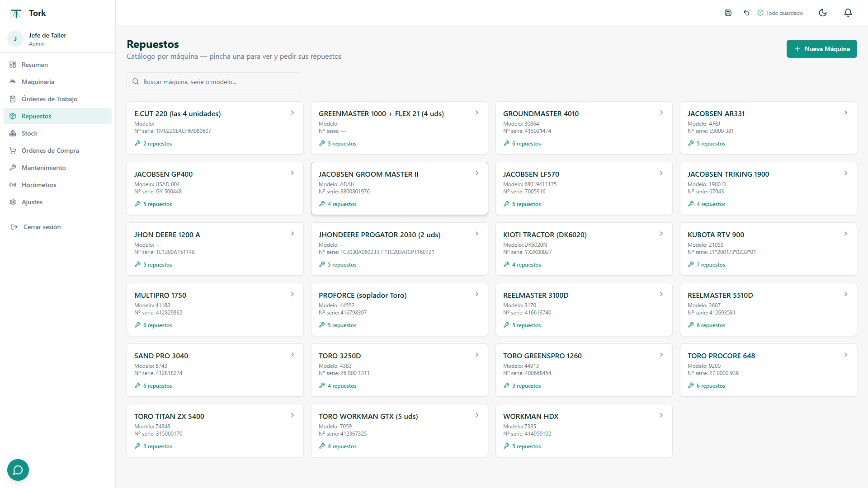
Task: Click the undo arrow icon
Action: (x=746, y=13)
